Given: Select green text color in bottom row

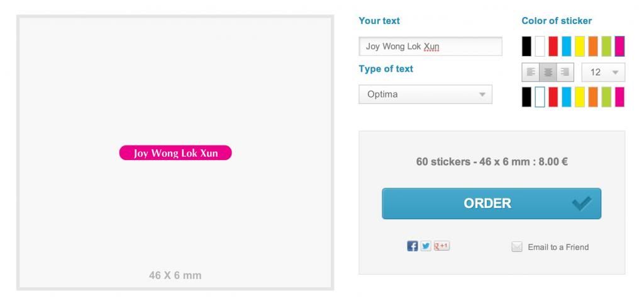Looking at the screenshot, I should [606, 97].
